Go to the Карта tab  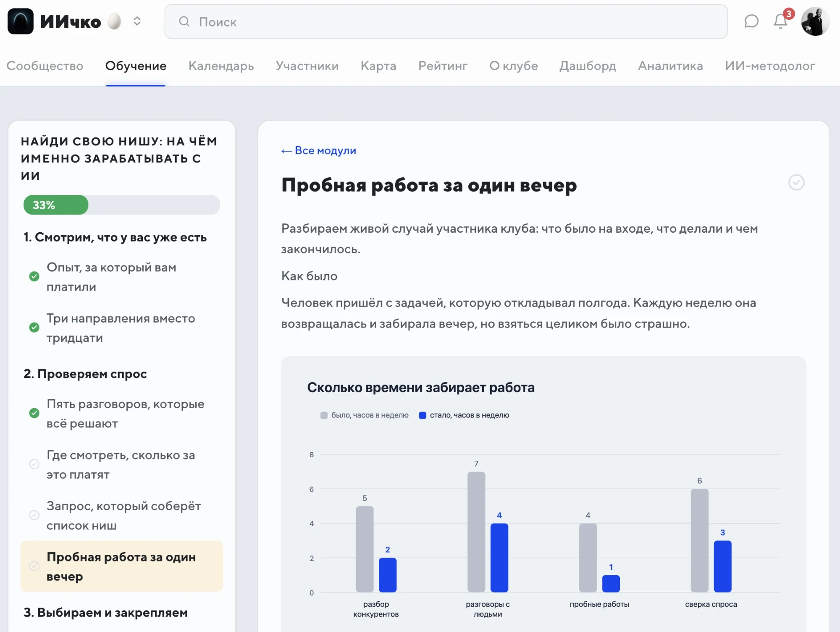pos(378,66)
